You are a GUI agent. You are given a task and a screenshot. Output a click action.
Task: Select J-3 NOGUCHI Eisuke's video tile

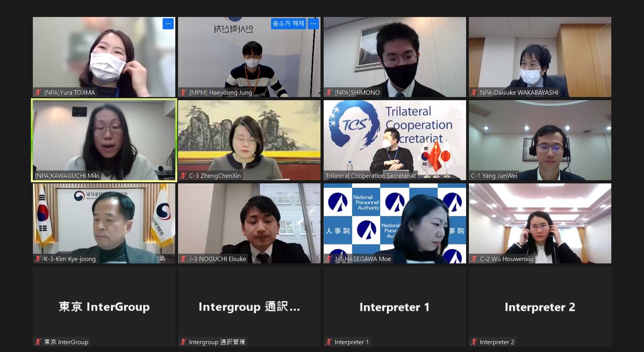[x=249, y=224]
